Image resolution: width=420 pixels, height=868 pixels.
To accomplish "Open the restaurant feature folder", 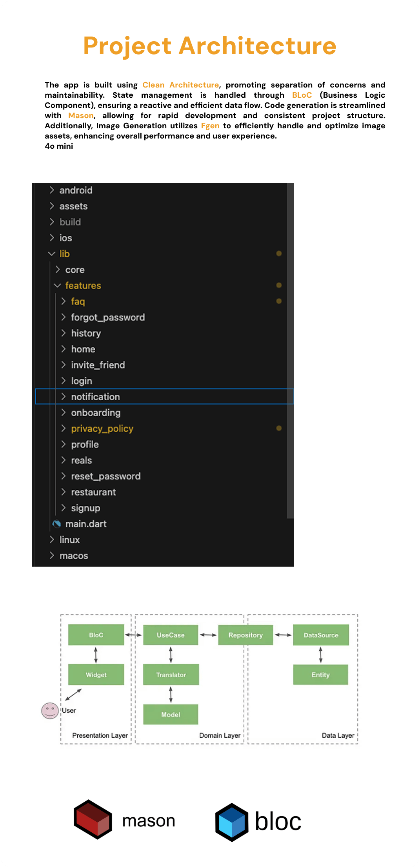I will [x=93, y=492].
